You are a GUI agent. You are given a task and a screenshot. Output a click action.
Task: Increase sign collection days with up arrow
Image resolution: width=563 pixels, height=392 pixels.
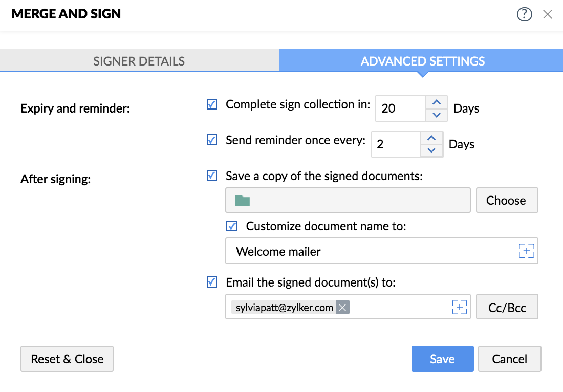tap(437, 102)
